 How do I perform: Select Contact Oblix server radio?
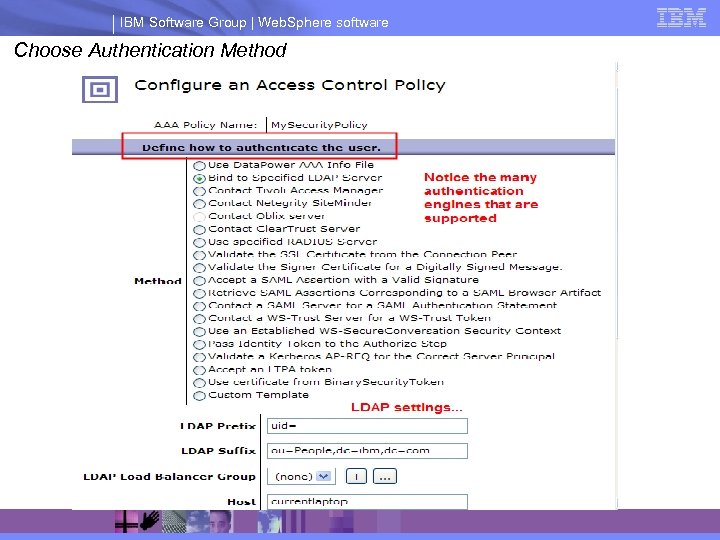pyautogui.click(x=199, y=216)
